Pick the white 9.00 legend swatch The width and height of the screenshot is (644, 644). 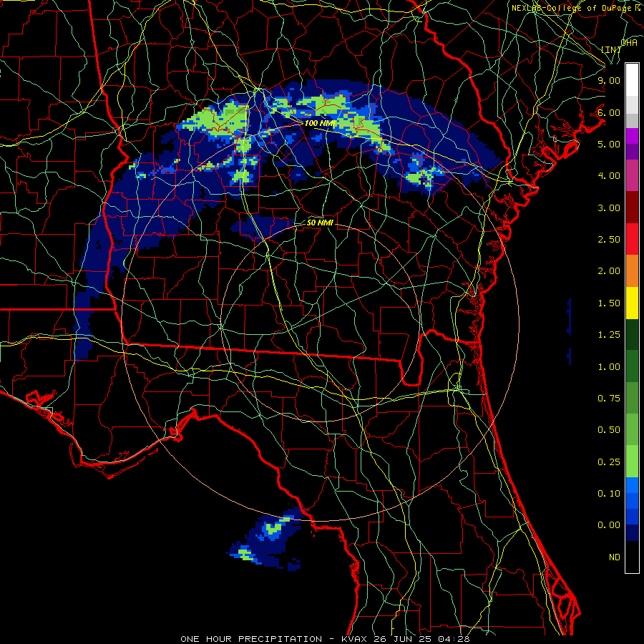(x=632, y=79)
